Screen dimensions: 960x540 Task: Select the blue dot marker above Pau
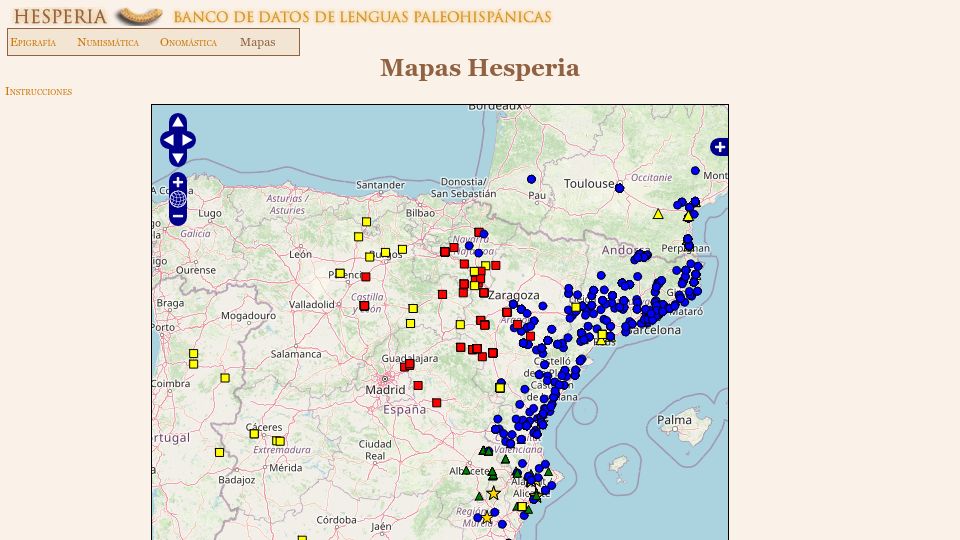531,179
